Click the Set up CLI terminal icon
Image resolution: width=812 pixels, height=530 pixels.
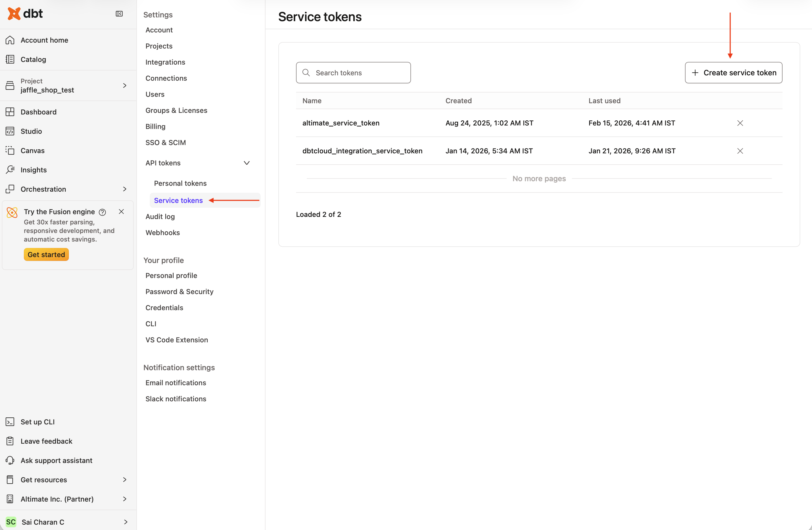[10, 422]
